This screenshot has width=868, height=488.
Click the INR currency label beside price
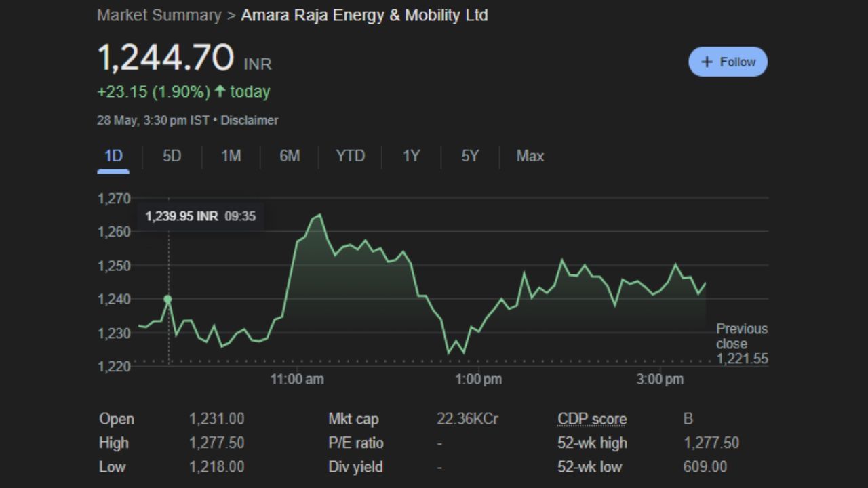click(258, 64)
